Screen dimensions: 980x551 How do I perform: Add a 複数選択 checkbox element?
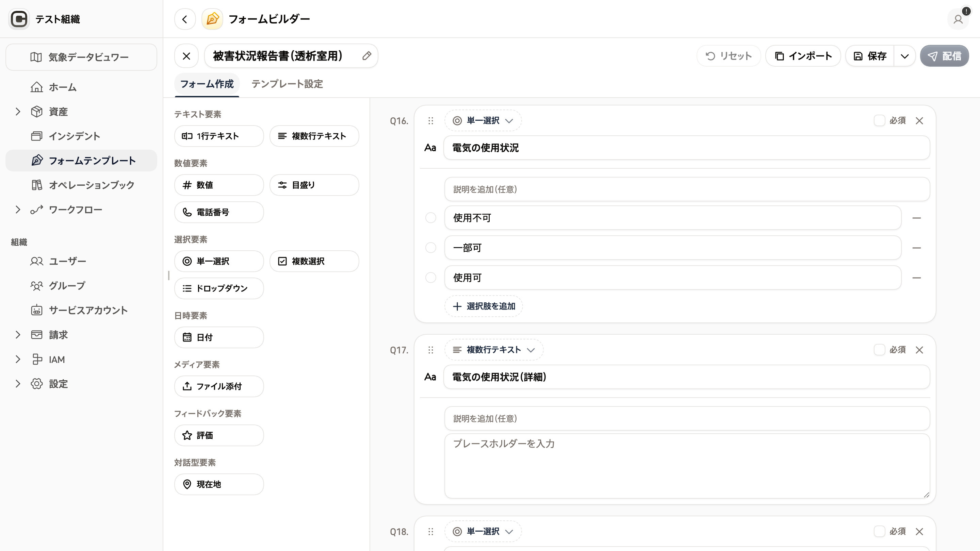click(314, 261)
